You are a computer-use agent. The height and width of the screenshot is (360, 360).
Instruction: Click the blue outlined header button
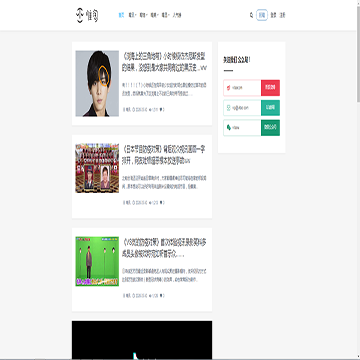262,15
